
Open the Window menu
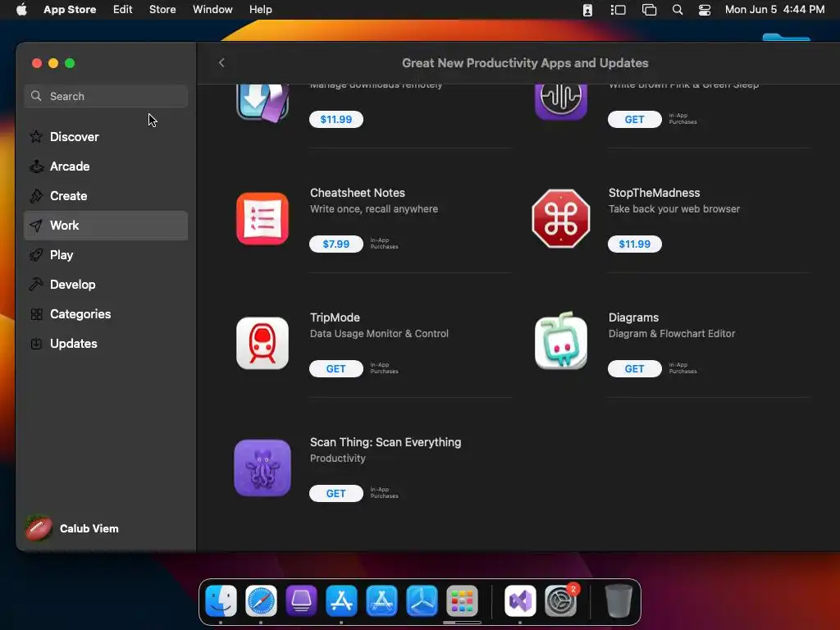pyautogui.click(x=212, y=10)
